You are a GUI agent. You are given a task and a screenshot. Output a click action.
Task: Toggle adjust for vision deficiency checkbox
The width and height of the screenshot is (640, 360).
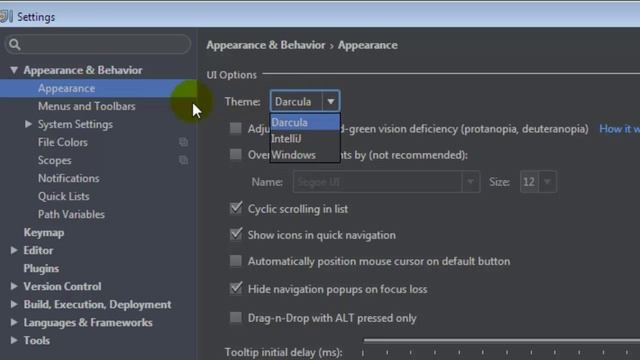pos(236,128)
